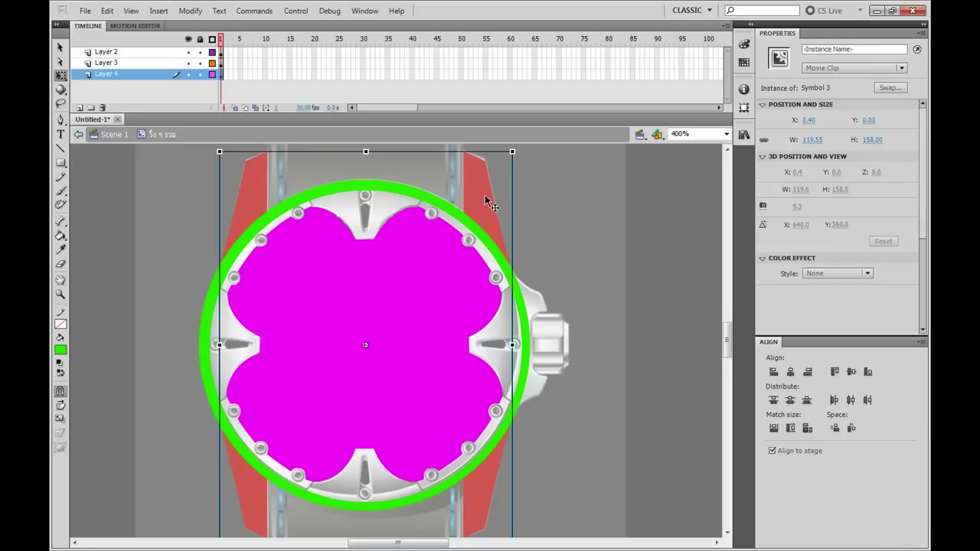Screen dimensions: 980x551
Task: Open the 400% stage zoom dropdown
Action: 699,134
